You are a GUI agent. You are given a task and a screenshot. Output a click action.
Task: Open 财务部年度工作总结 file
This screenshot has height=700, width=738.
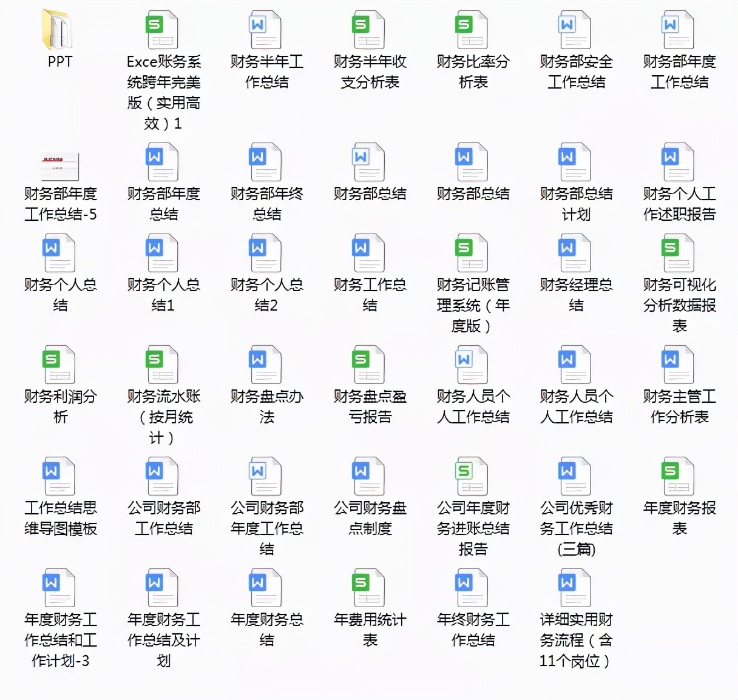click(x=678, y=29)
